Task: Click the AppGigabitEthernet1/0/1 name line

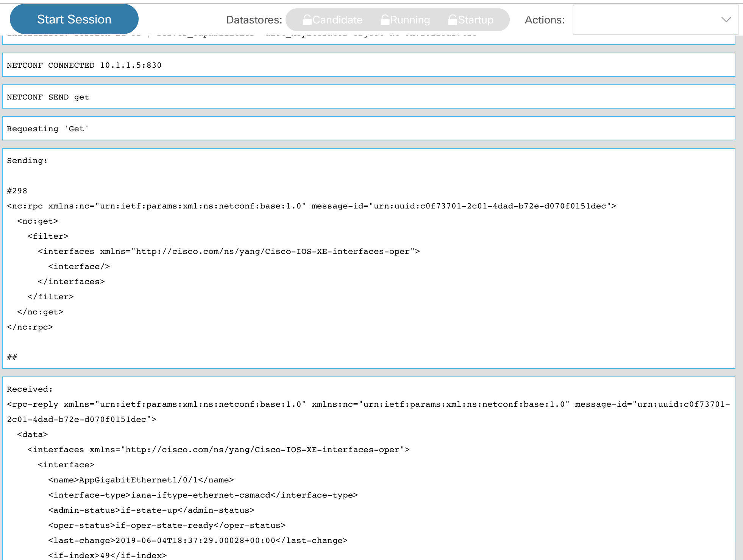Action: click(x=141, y=480)
